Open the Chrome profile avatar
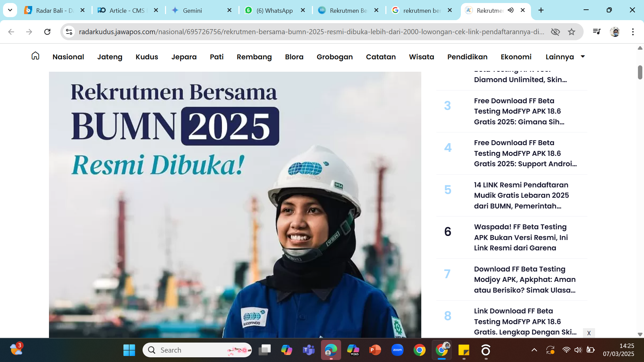 (615, 32)
